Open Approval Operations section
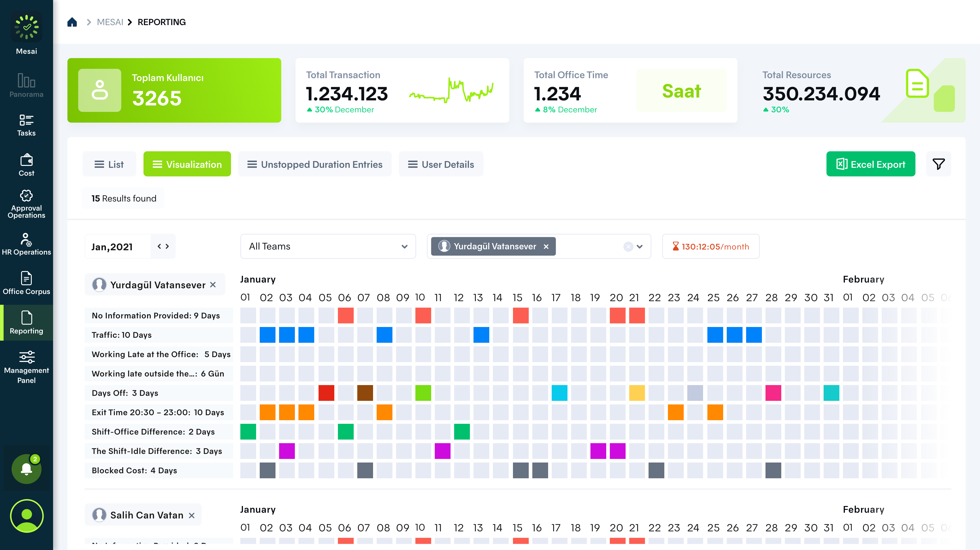Screen dimensions: 980x550 26,204
